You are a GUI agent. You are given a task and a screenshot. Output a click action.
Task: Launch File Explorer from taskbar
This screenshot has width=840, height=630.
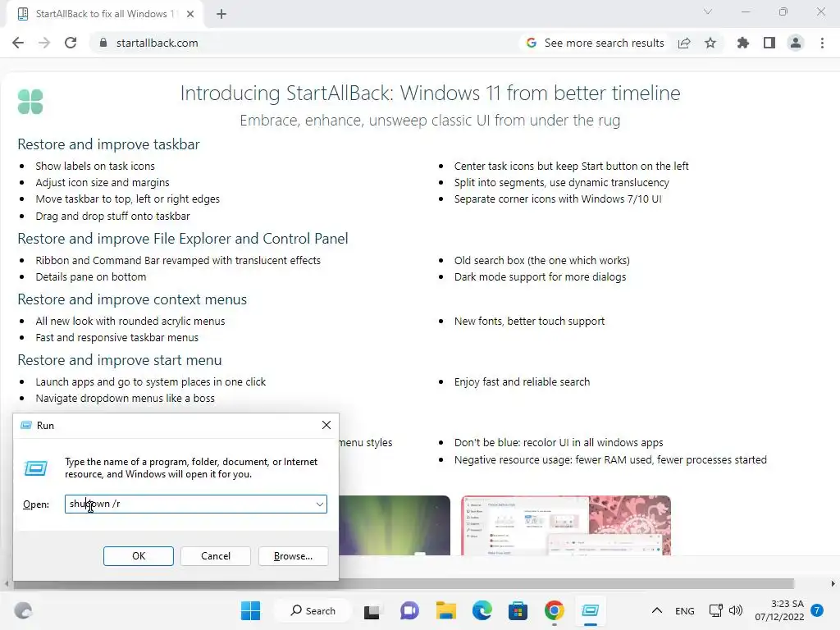pyautogui.click(x=445, y=610)
